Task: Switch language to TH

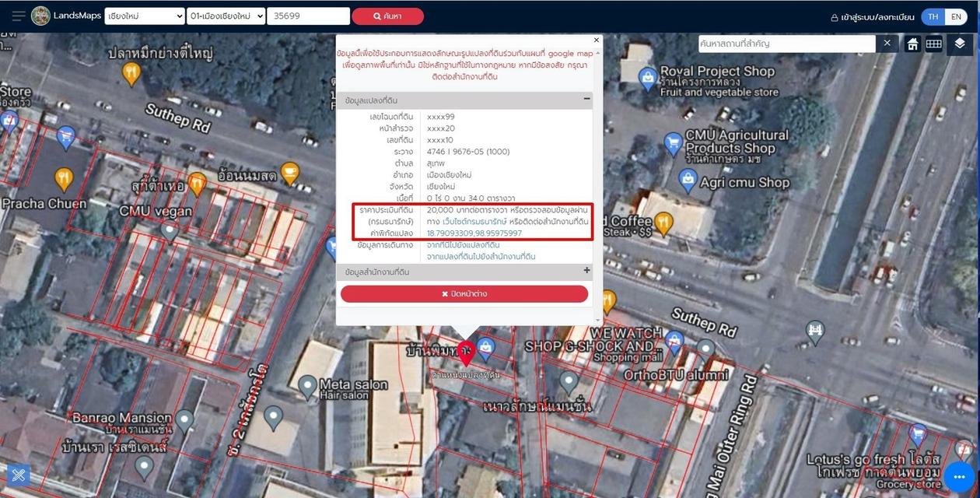Action: tap(933, 16)
